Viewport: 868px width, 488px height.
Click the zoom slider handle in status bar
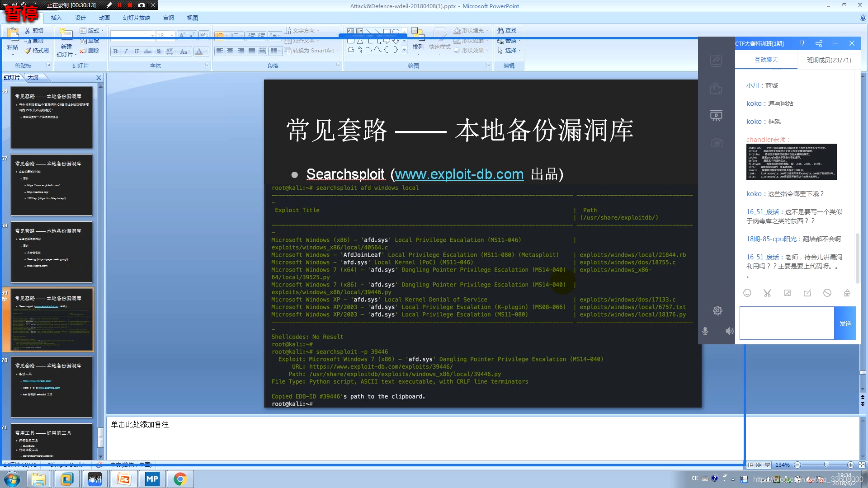(826, 465)
